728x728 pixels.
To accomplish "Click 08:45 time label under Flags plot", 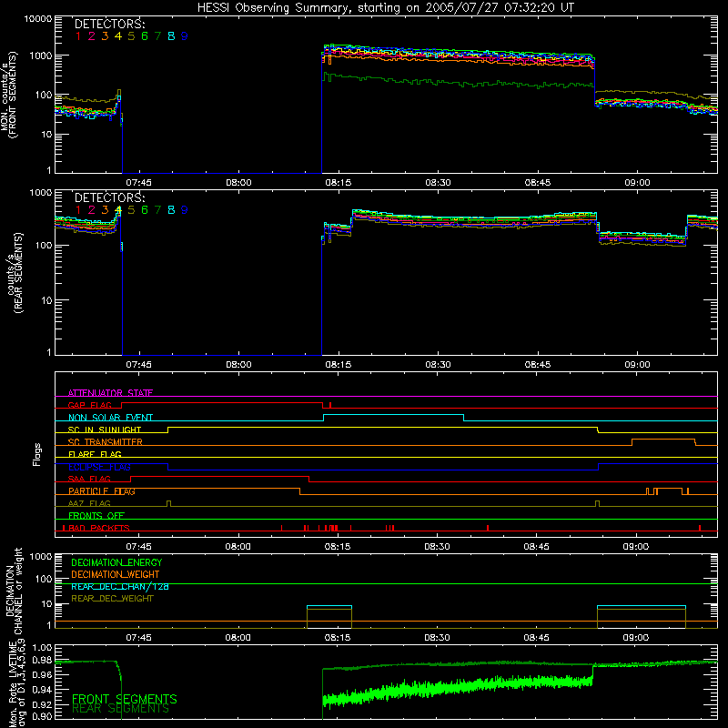I will pyautogui.click(x=536, y=547).
